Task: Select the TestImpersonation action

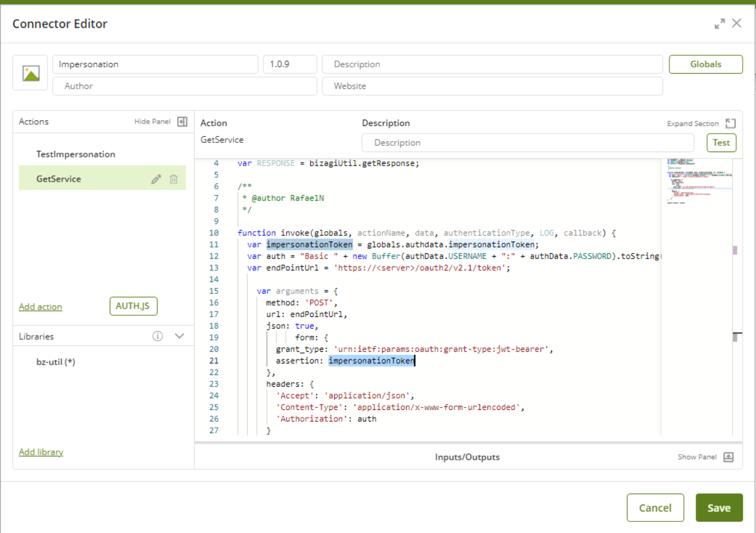Action: pyautogui.click(x=76, y=154)
